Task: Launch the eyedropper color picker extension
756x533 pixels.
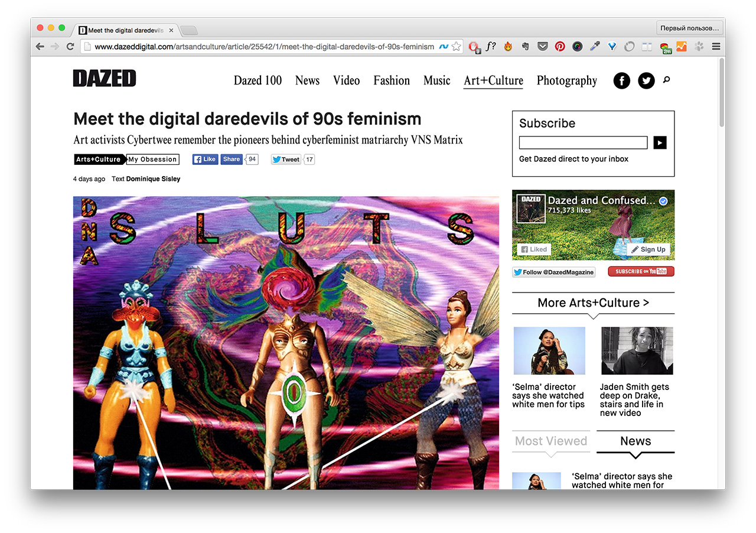Action: pyautogui.click(x=595, y=47)
